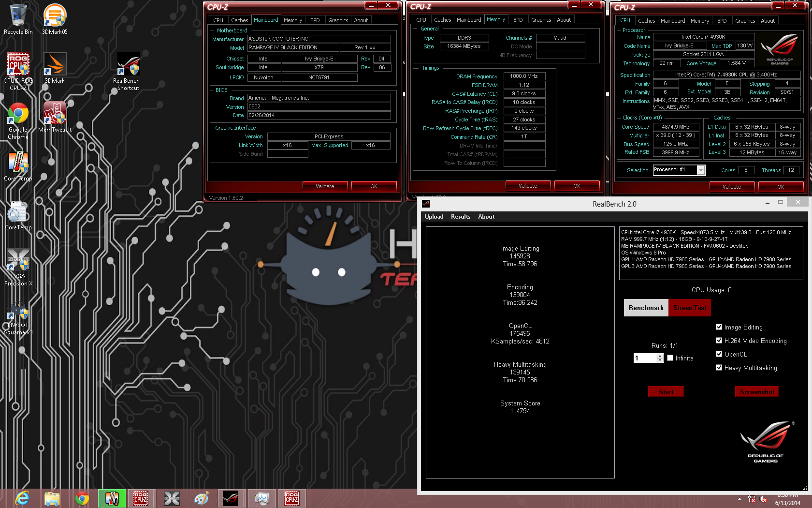
Task: Switch to Core Temp in the taskbar
Action: [x=112, y=498]
